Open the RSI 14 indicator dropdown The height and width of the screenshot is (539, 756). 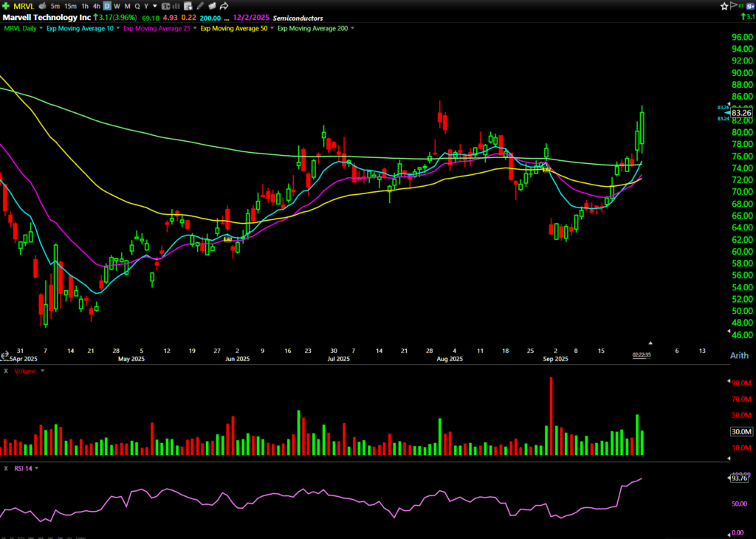[36, 468]
